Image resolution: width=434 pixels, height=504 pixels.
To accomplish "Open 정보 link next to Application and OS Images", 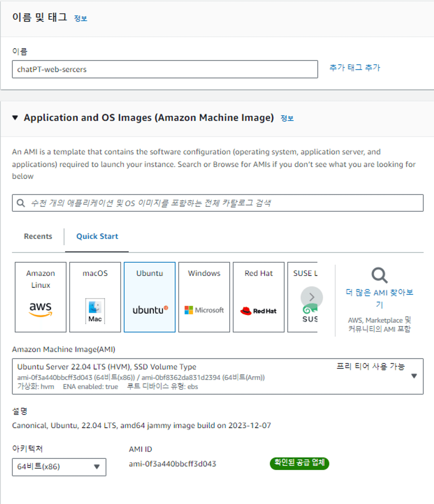I will click(287, 118).
